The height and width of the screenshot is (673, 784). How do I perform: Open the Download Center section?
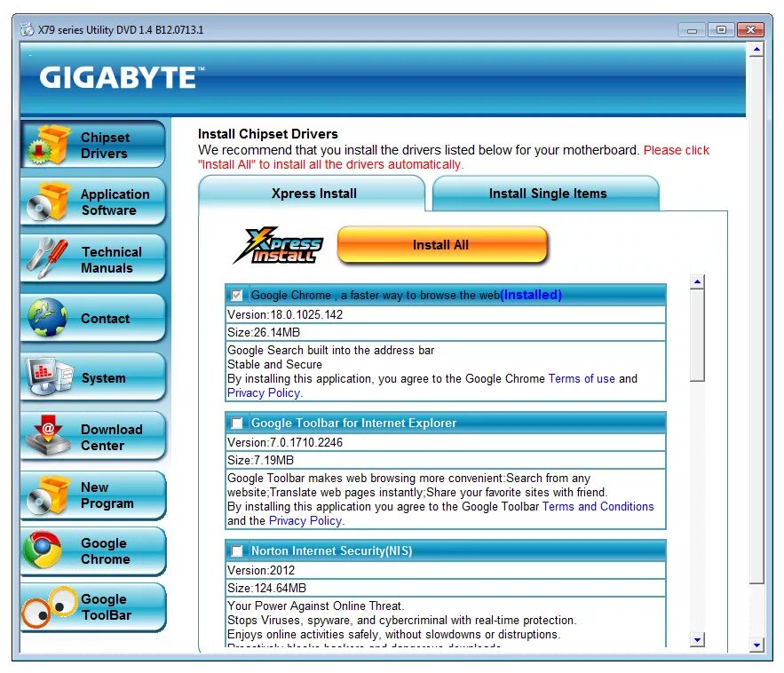pyautogui.click(x=93, y=437)
